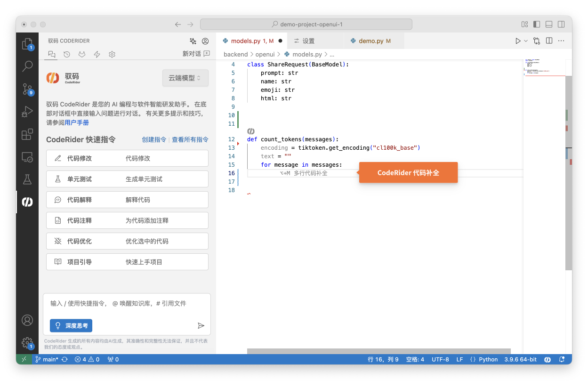Select the 项目引导 quick command
The height and width of the screenshot is (388, 588).
click(127, 262)
